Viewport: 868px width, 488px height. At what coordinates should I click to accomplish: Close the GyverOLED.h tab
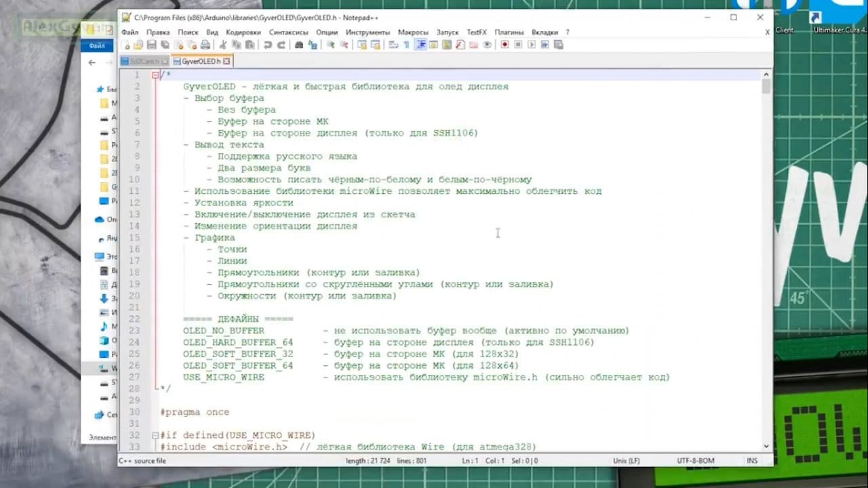pyautogui.click(x=227, y=61)
